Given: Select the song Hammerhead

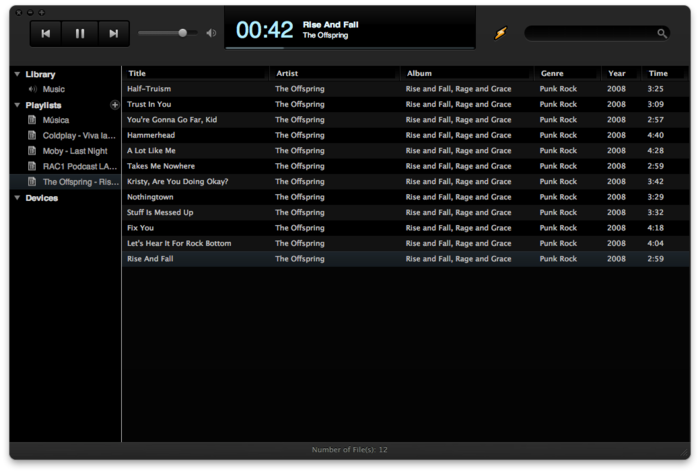Looking at the screenshot, I should pos(151,135).
